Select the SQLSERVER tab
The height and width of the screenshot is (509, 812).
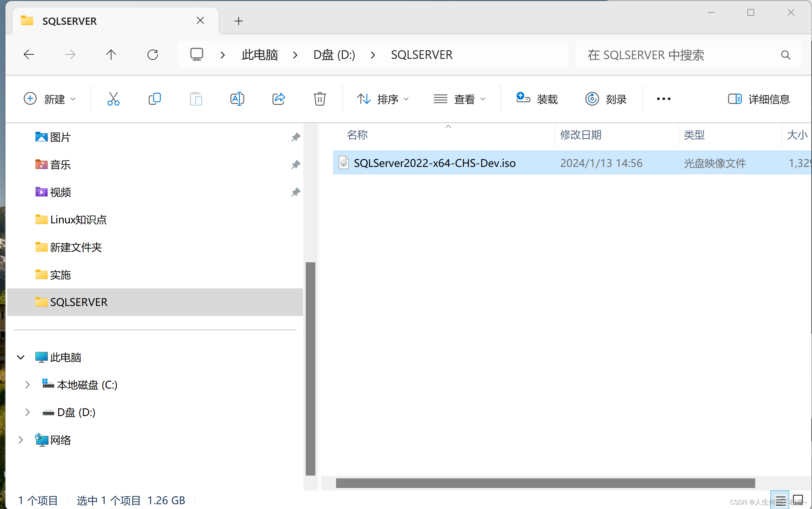[115, 21]
